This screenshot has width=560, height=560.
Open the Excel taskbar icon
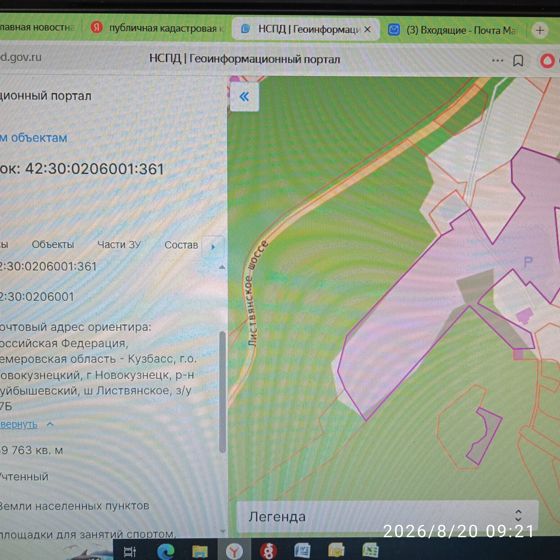click(370, 550)
